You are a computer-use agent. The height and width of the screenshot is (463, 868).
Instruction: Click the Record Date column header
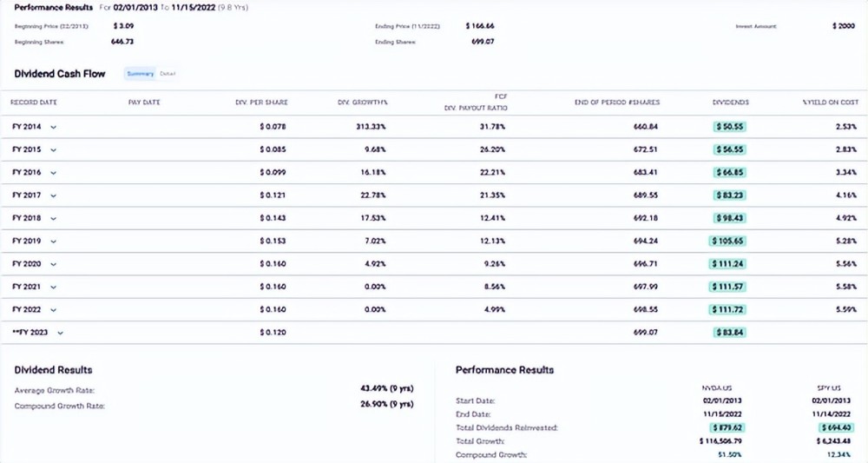[x=34, y=103]
